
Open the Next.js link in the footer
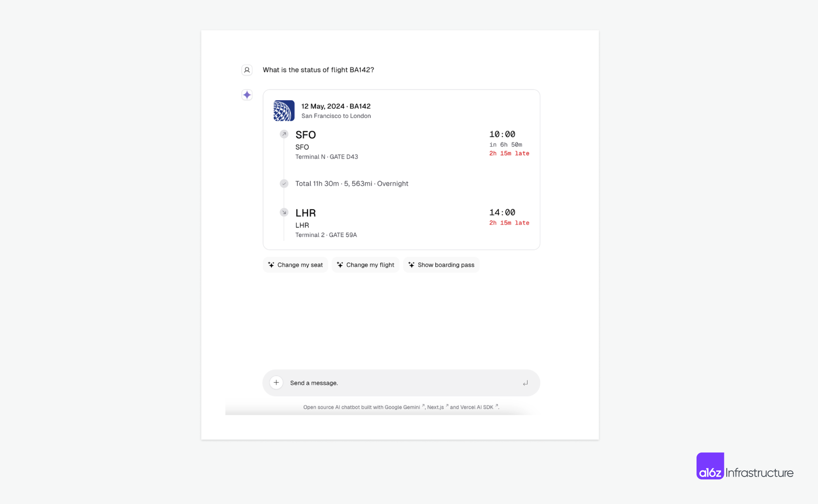click(x=435, y=407)
